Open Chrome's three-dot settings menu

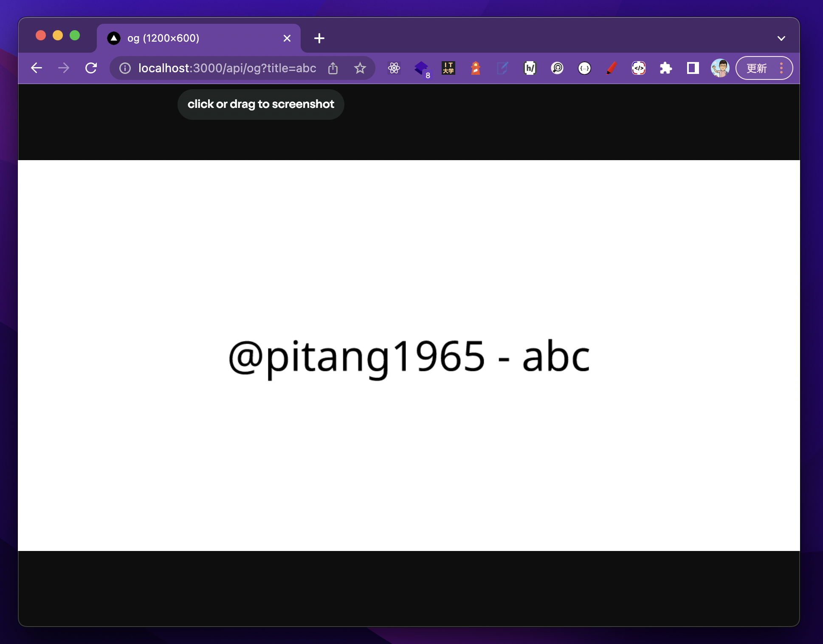point(781,68)
